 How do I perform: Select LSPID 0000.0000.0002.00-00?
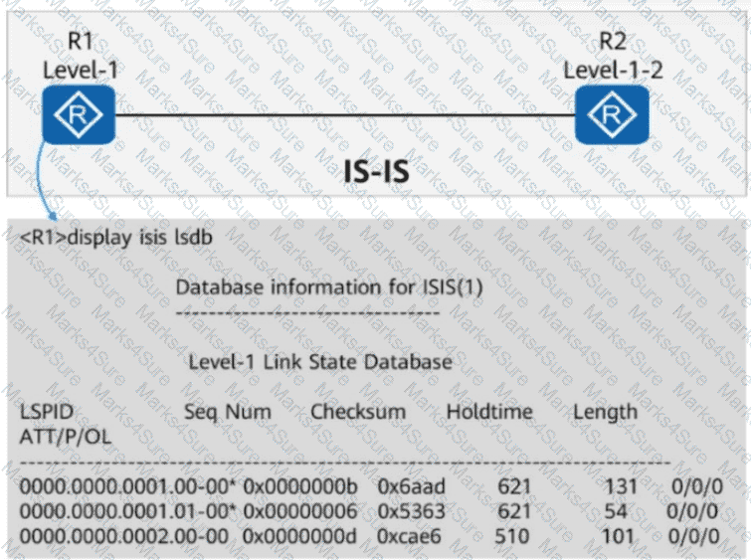tap(124, 536)
